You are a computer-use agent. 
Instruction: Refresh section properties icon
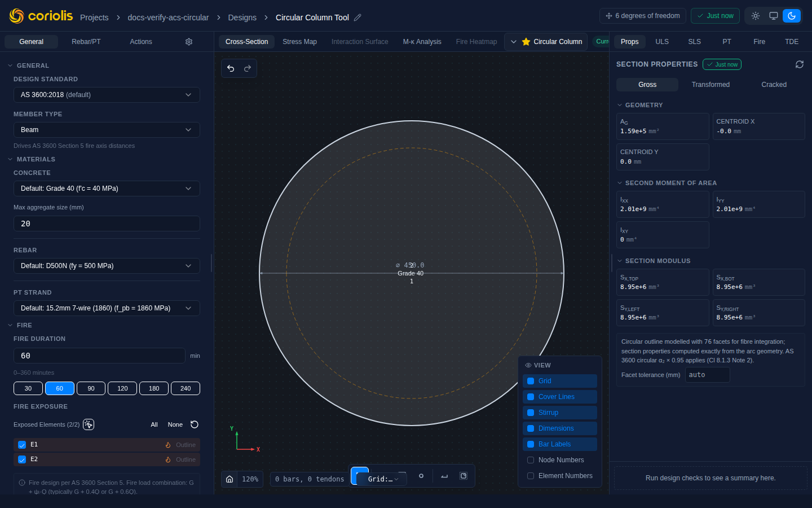(800, 64)
